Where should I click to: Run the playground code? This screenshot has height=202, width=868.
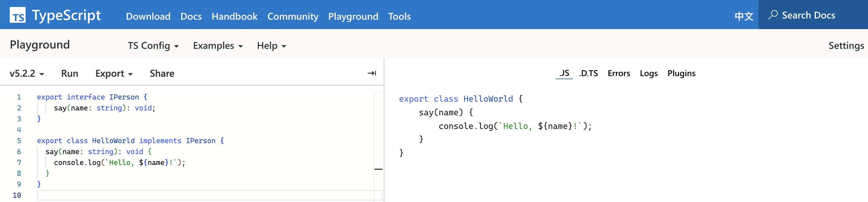70,73
